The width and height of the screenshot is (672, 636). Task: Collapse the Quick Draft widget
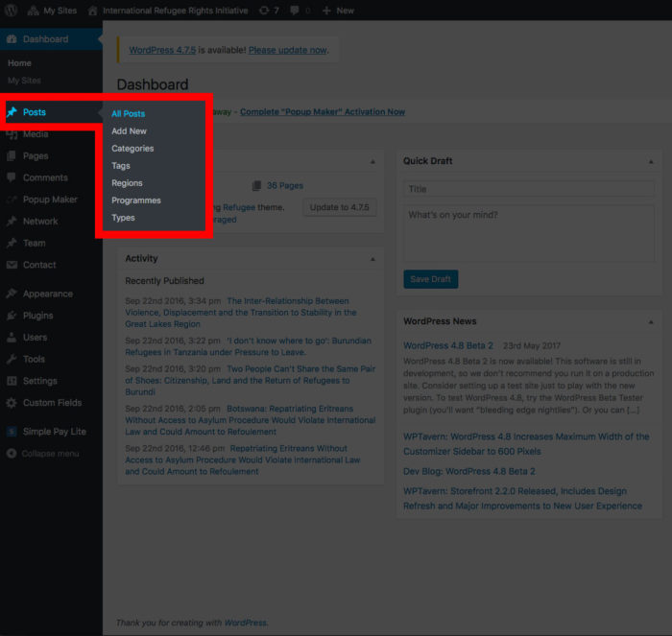tap(651, 161)
